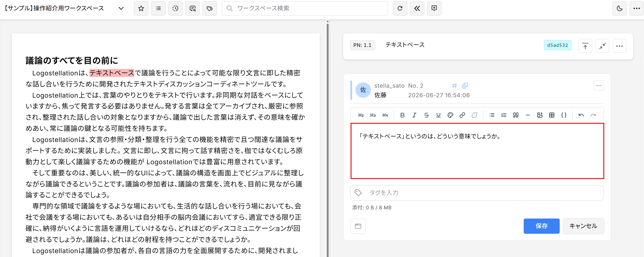Click the scroll-to-top arrow icon in PN header
The height and width of the screenshot is (257, 644).
tap(585, 46)
